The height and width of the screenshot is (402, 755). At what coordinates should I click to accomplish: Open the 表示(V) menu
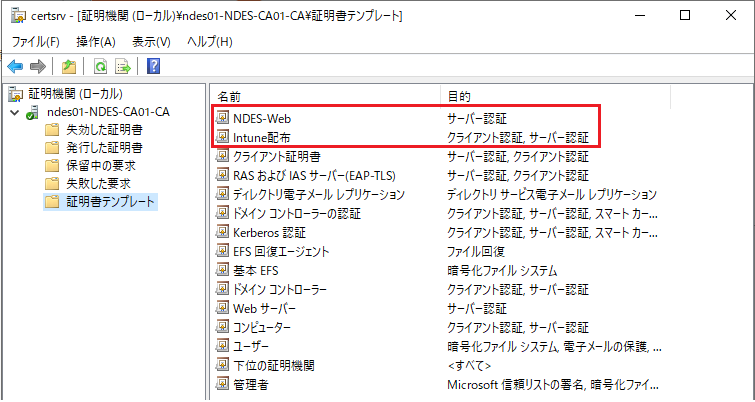click(152, 42)
